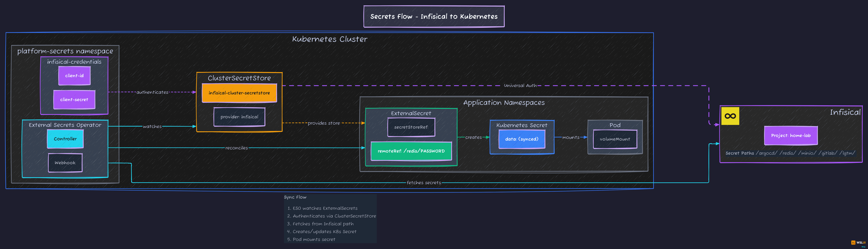
Task: Click the diagram title Secrets Flow box
Action: [x=434, y=17]
